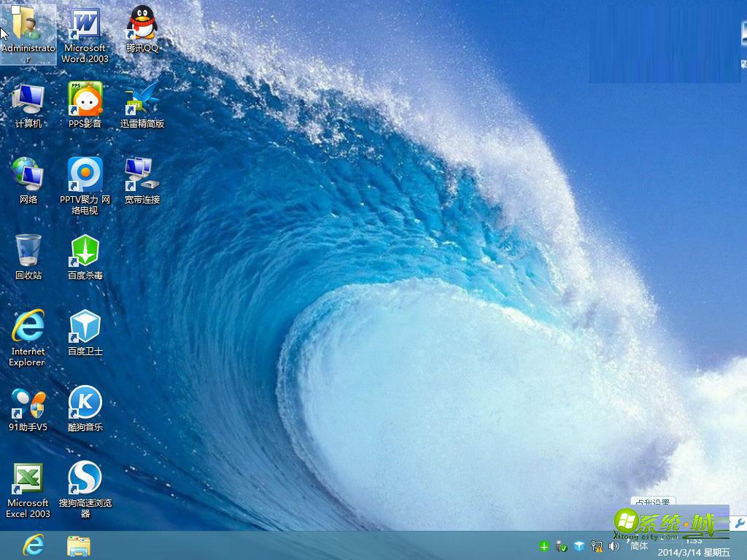Tick the Administrator folder selection checkbox
747x560 pixels.
(x=16, y=9)
